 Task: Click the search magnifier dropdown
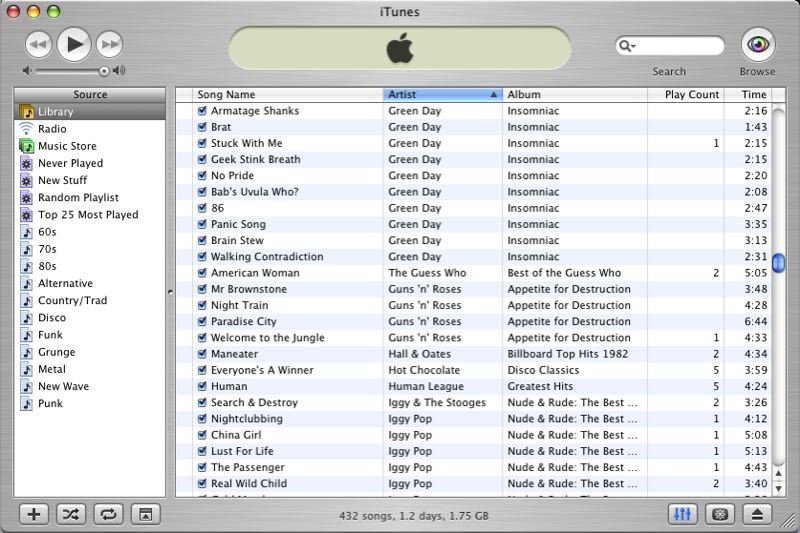(627, 46)
